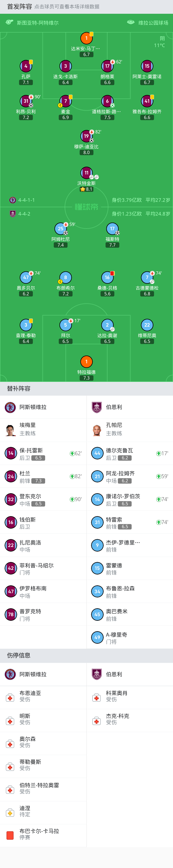Screen dimensions: 173x868
Task: Tap Amdouni number 25 player badge
Action: coord(60,228)
